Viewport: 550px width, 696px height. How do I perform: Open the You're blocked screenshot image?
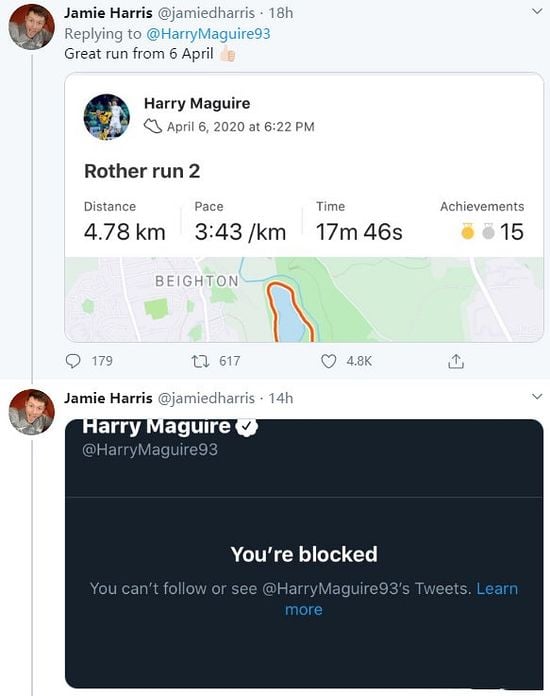point(304,554)
